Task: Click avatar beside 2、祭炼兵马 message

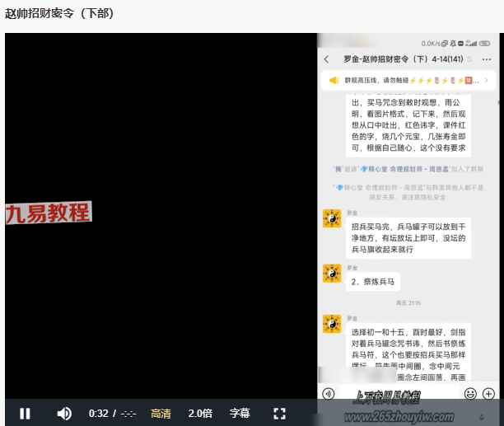Action: (333, 274)
